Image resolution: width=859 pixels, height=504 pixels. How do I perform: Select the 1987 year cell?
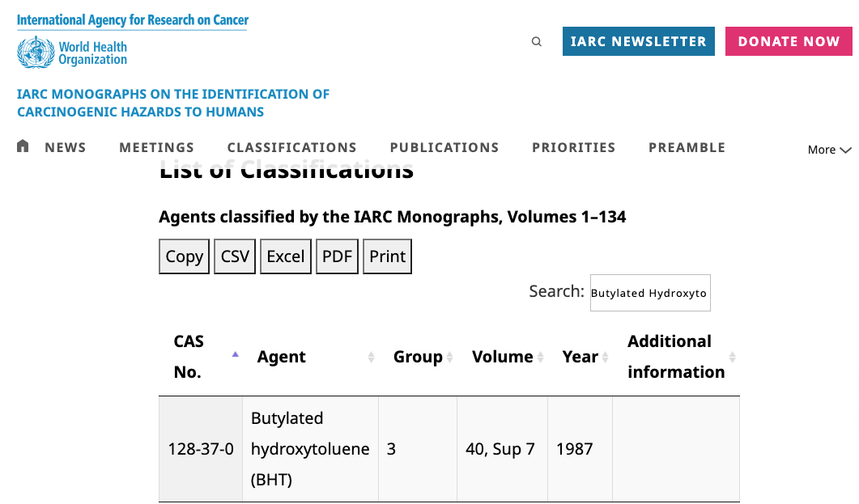(580, 449)
